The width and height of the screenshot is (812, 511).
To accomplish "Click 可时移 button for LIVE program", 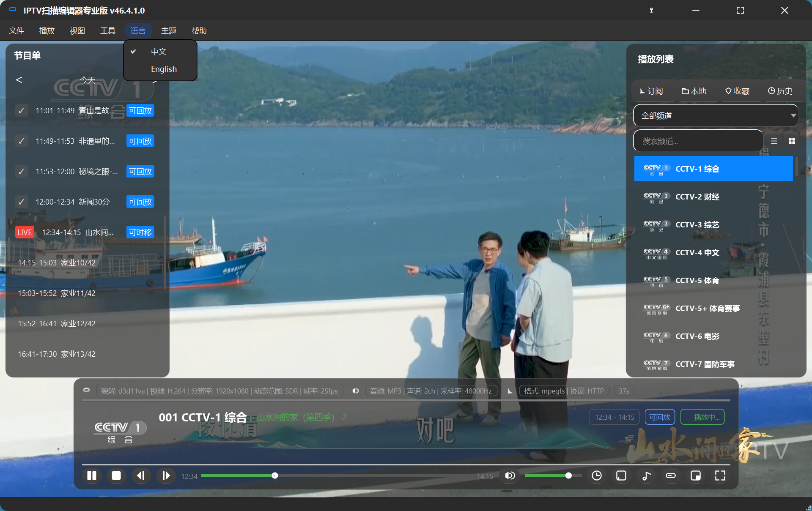I will (140, 232).
